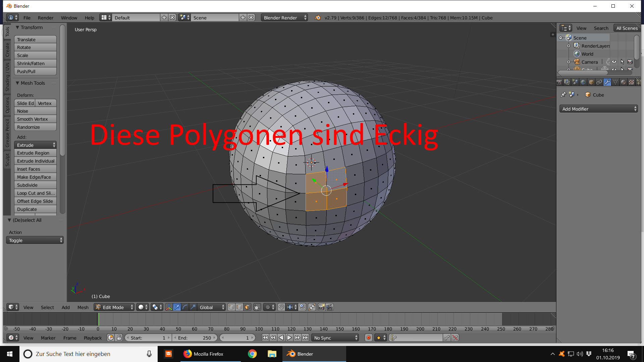Switch to the Material properties (sphere icon)
Viewport: 644px width, 362px height.
624,82
